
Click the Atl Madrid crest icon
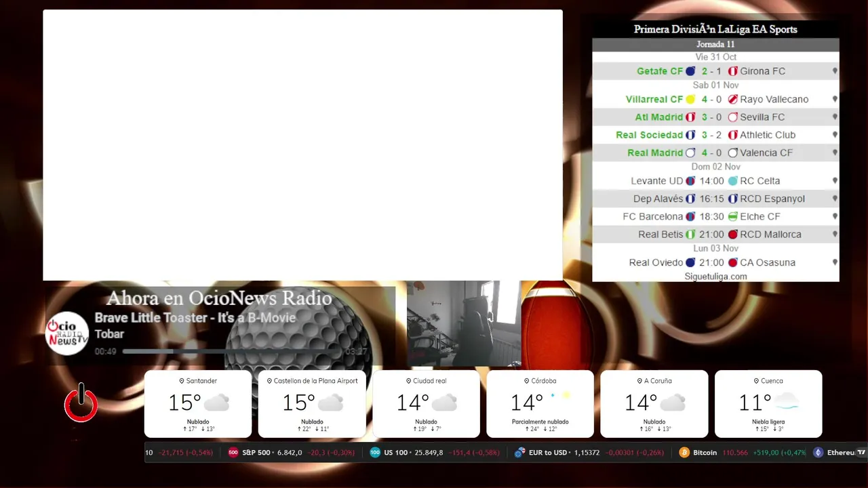[x=690, y=117]
